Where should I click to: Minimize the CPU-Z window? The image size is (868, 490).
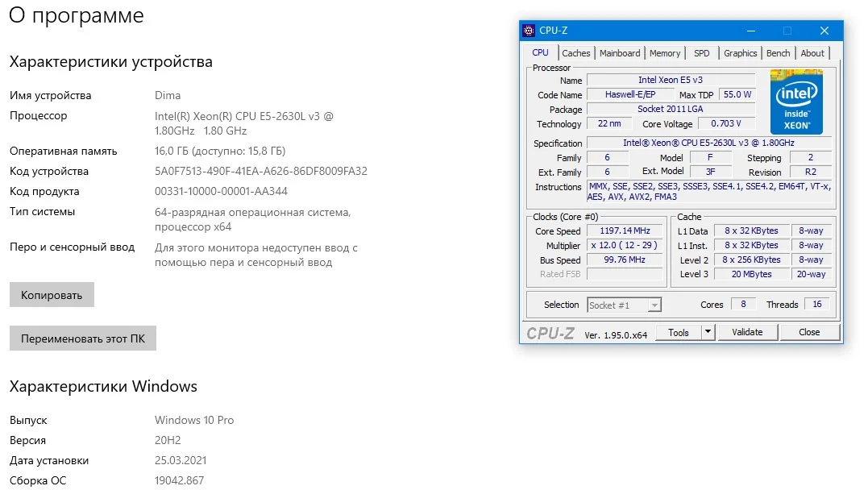(x=750, y=31)
